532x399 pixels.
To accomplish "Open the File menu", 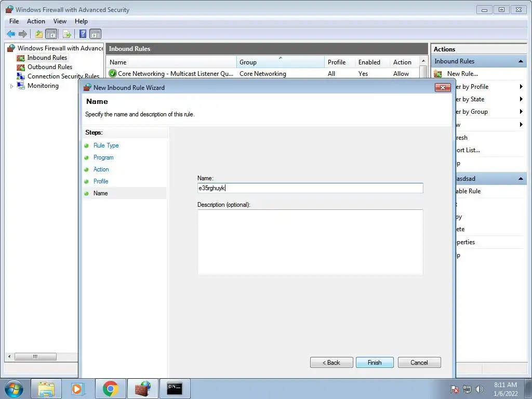I will (14, 21).
